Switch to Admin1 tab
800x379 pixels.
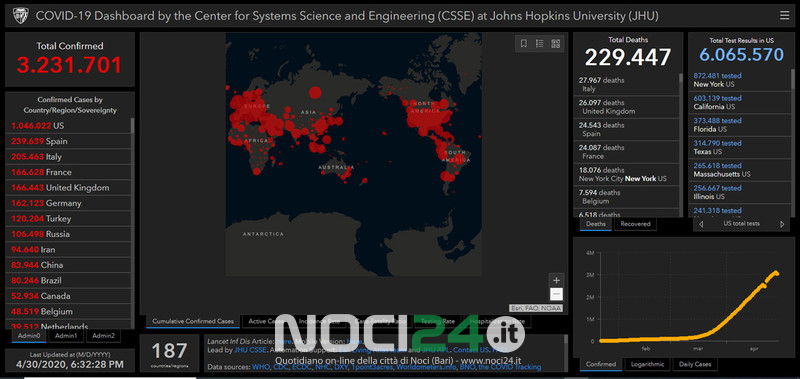pyautogui.click(x=66, y=336)
